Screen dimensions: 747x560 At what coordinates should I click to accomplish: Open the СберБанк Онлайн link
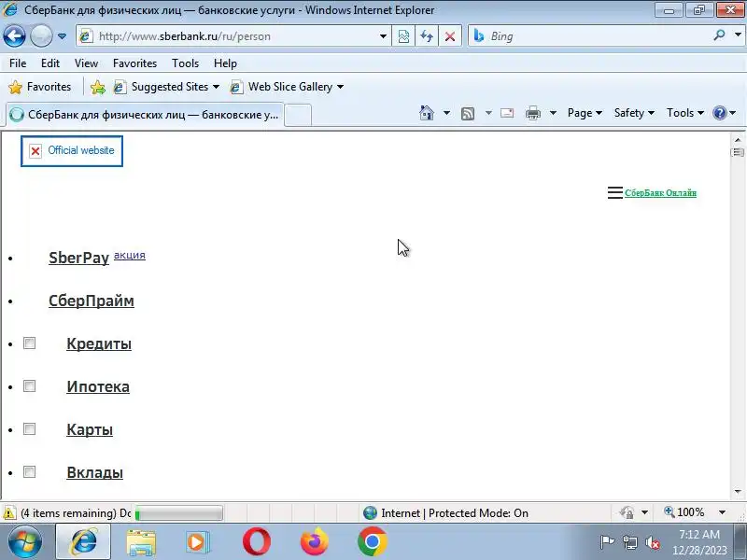pos(660,193)
